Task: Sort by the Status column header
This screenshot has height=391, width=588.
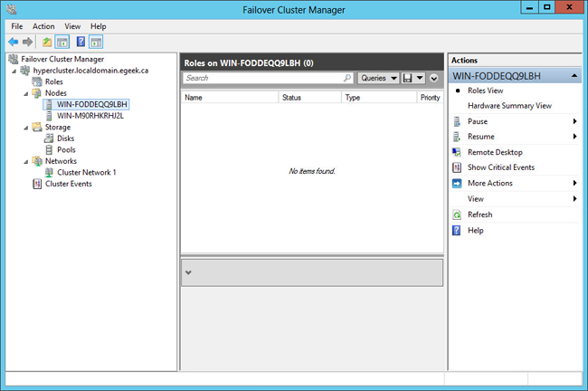Action: click(x=310, y=98)
